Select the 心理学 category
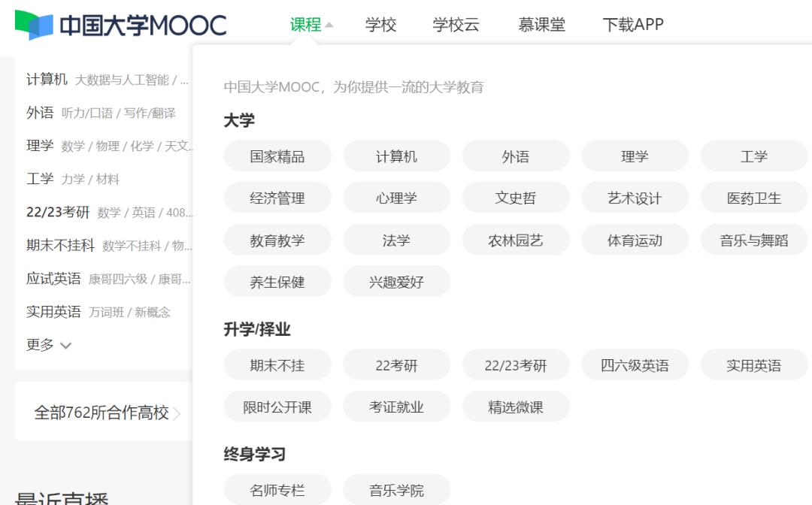Image resolution: width=812 pixels, height=505 pixels. [x=396, y=198]
